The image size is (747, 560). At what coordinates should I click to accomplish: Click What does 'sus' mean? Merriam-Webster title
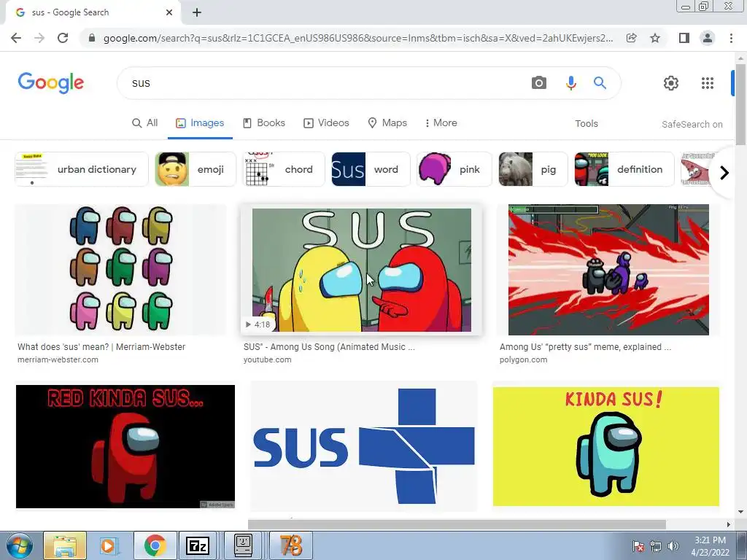point(101,346)
